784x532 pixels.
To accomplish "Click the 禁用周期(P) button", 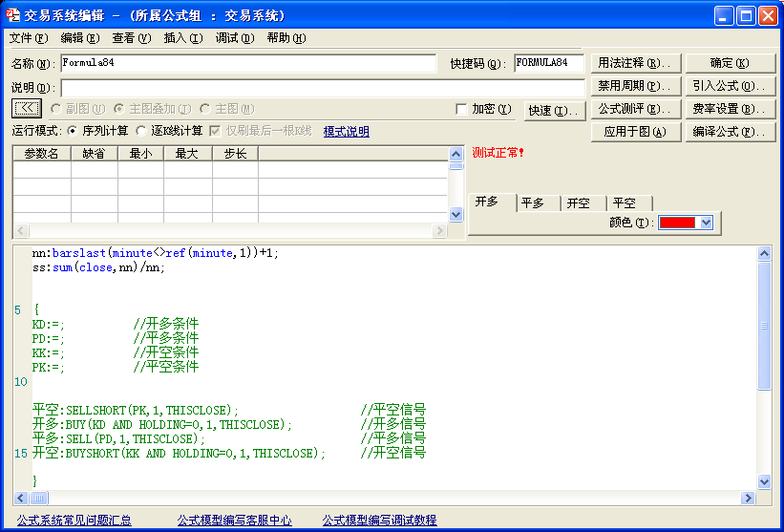I will coord(636,86).
